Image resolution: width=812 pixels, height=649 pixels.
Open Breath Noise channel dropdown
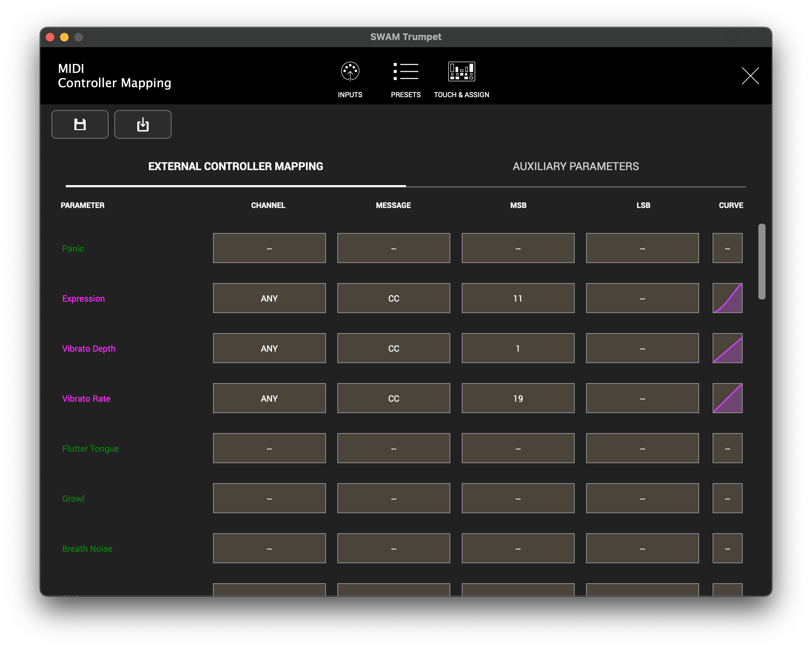pyautogui.click(x=269, y=549)
